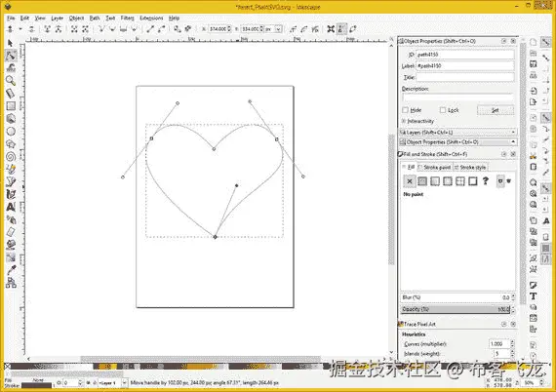Image resolution: width=556 pixels, height=392 pixels.
Task: Select the Pencil freehand tool
Action: coord(11,169)
